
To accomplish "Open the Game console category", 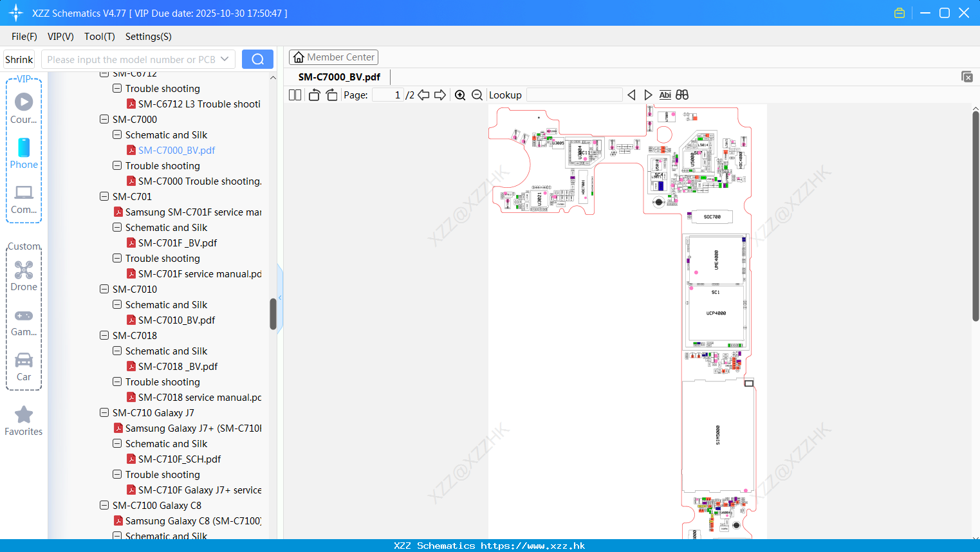I will (x=24, y=322).
